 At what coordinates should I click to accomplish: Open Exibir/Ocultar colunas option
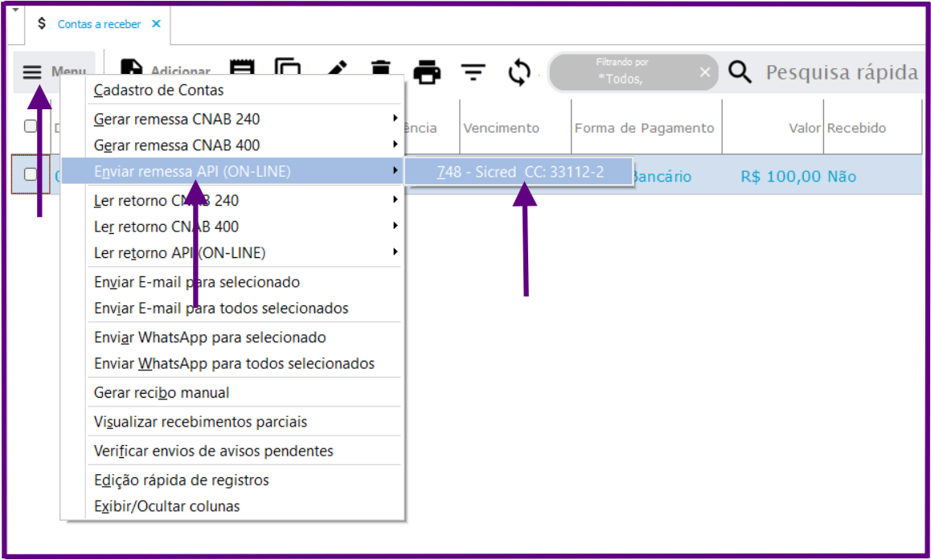[x=167, y=506]
